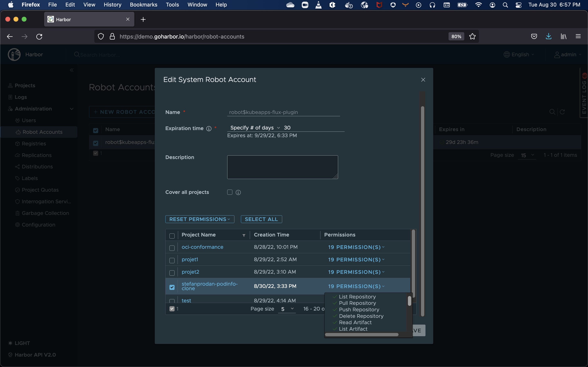
Task: Open the search icon above the table
Action: tap(552, 112)
